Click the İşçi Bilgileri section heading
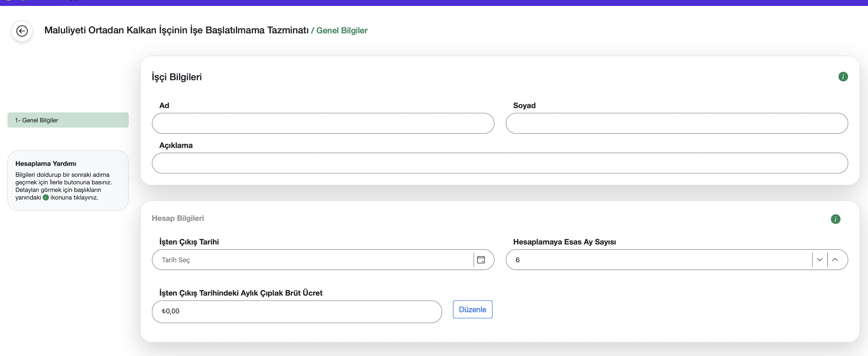The width and height of the screenshot is (868, 356). click(x=177, y=77)
